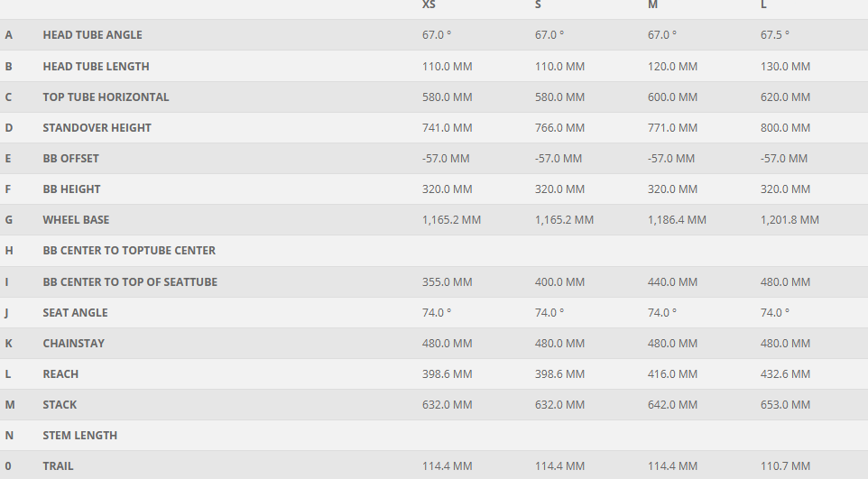Click the 67.5° head tube angle value

[x=774, y=35]
